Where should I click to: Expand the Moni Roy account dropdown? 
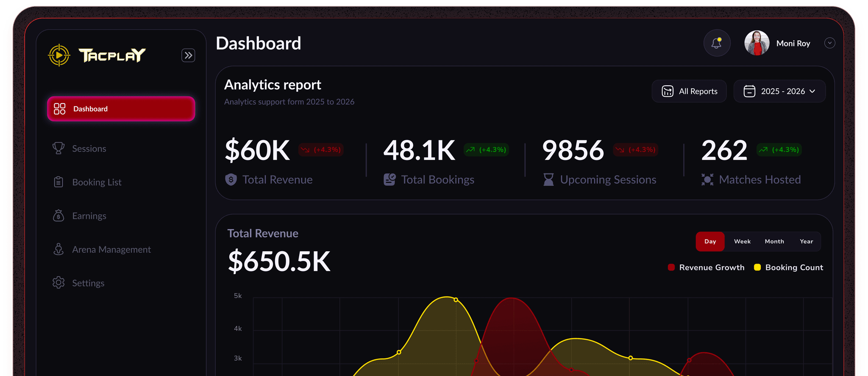click(x=830, y=43)
